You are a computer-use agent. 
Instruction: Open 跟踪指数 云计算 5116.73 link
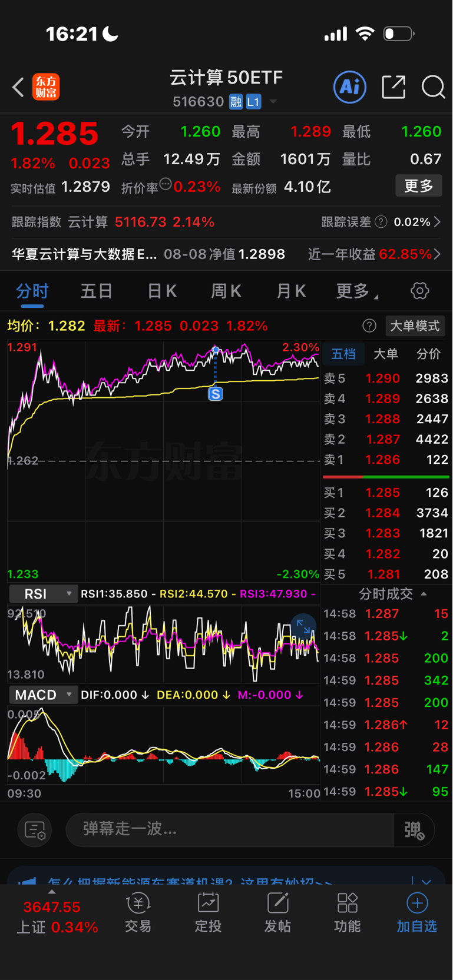pos(113,222)
